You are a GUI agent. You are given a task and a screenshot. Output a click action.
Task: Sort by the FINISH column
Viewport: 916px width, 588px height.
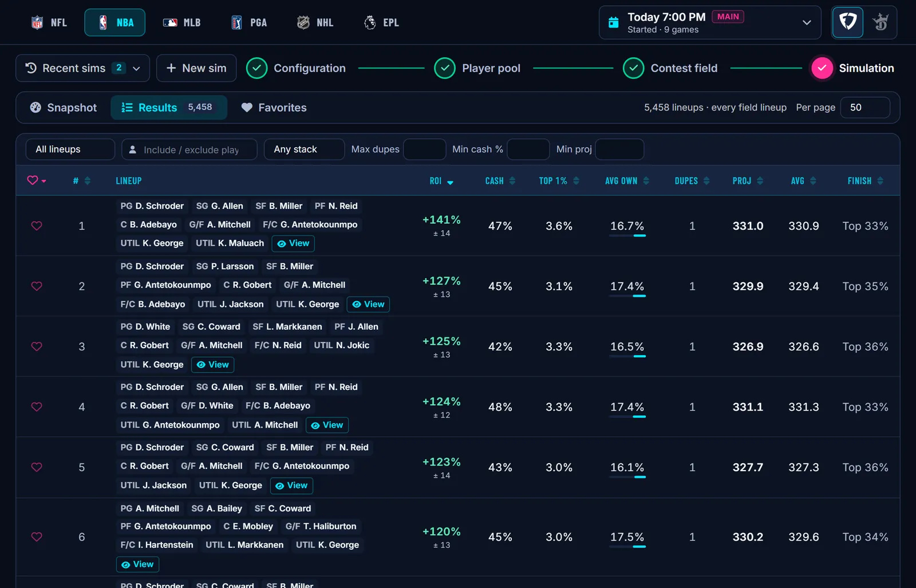click(x=865, y=181)
